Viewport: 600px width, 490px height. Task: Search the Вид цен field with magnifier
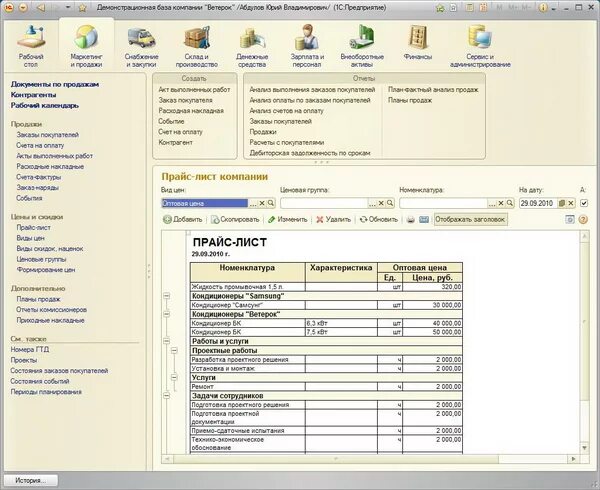point(271,203)
